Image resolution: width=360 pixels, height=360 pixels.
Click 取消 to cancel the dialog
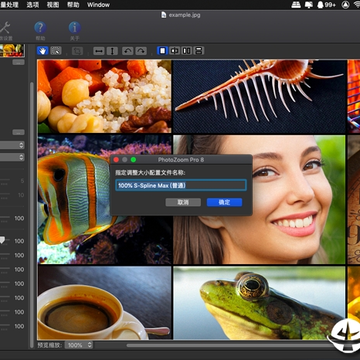[183, 202]
